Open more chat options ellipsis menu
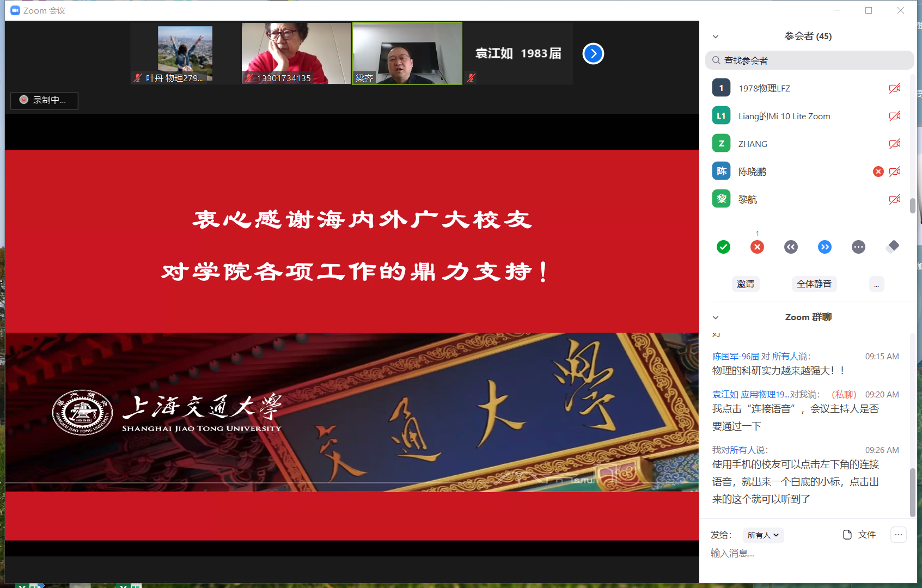The width and height of the screenshot is (922, 588). coord(898,535)
